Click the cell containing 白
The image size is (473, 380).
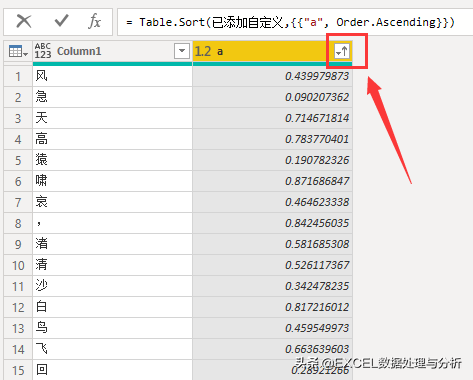(112, 307)
